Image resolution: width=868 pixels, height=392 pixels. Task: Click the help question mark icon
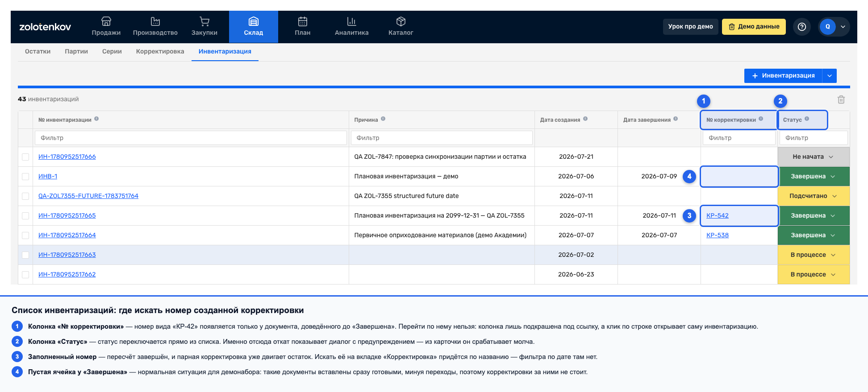[x=802, y=27]
